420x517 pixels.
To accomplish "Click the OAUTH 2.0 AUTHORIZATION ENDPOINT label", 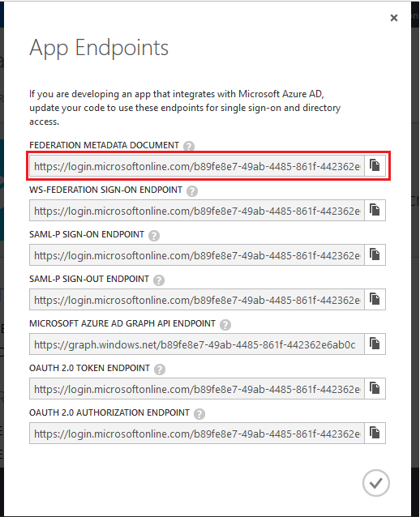I will [x=109, y=412].
